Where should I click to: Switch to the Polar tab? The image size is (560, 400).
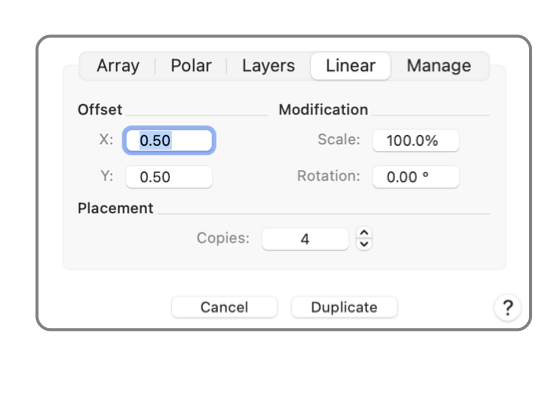tap(191, 66)
